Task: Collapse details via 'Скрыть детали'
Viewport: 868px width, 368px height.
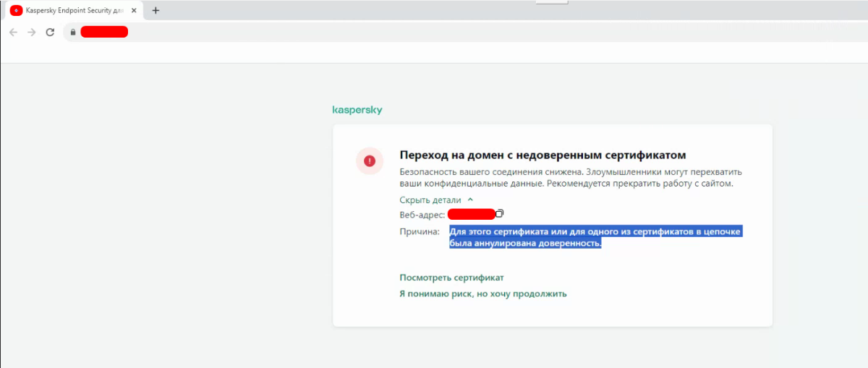Action: 430,200
